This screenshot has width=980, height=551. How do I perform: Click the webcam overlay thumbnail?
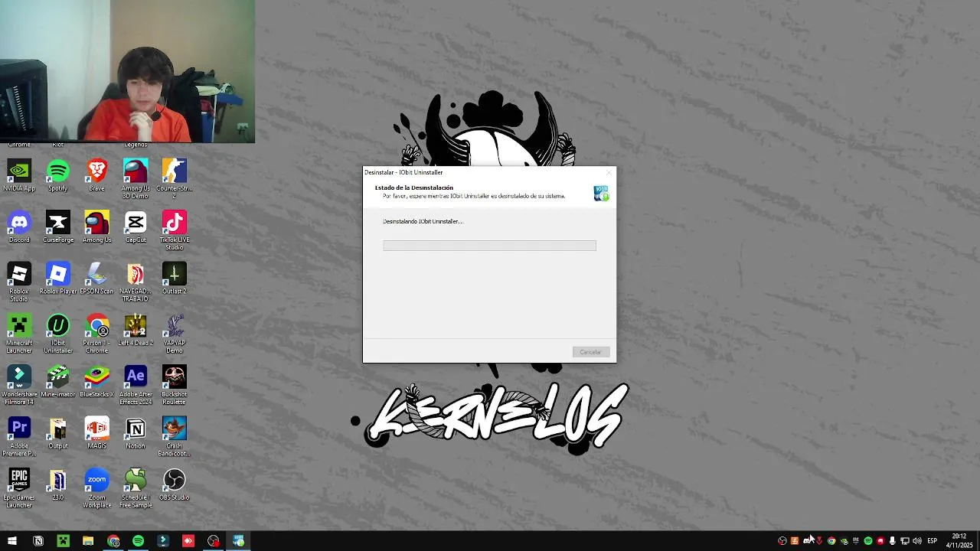(x=127, y=71)
